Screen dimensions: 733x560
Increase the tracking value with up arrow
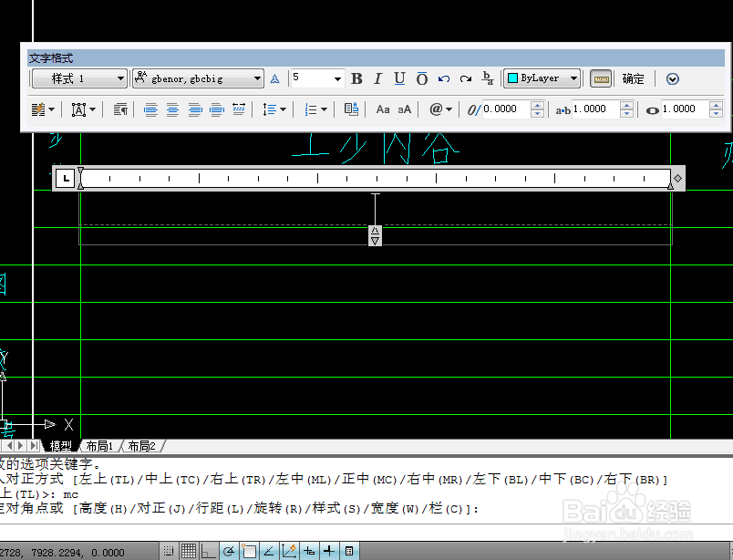[627, 105]
